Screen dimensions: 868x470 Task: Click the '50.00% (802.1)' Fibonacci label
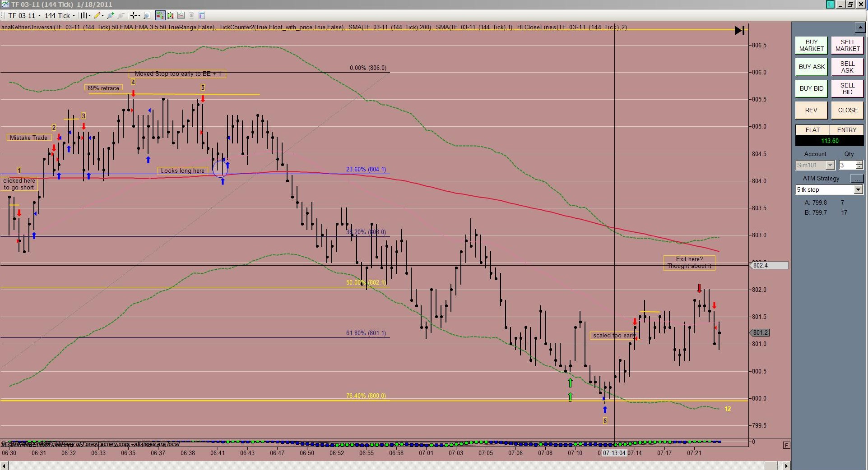point(366,282)
